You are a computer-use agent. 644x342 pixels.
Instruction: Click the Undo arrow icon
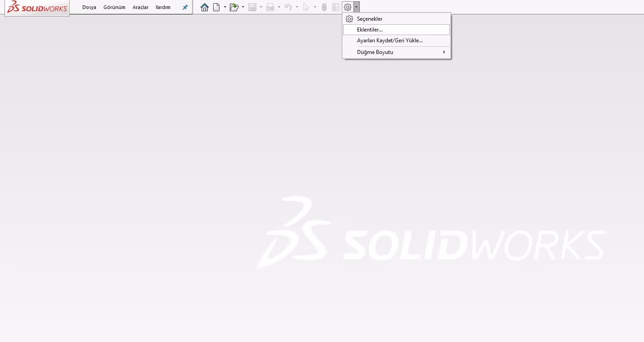288,7
